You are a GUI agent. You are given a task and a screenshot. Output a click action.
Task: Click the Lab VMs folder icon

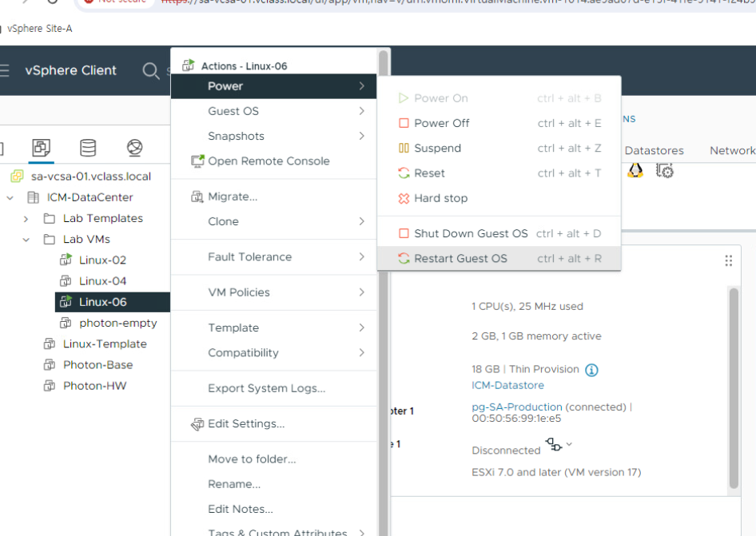point(50,239)
